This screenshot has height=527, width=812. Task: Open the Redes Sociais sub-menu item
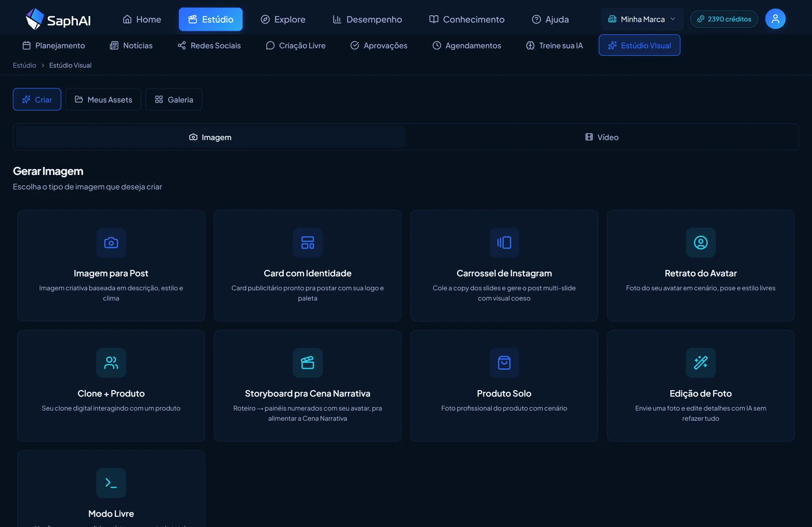tap(209, 46)
